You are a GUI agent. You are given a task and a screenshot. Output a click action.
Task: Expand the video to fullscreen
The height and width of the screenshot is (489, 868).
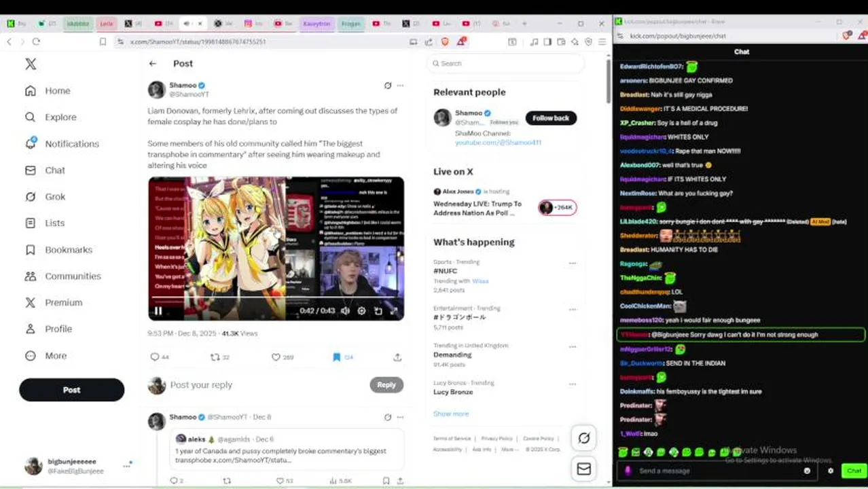point(394,311)
